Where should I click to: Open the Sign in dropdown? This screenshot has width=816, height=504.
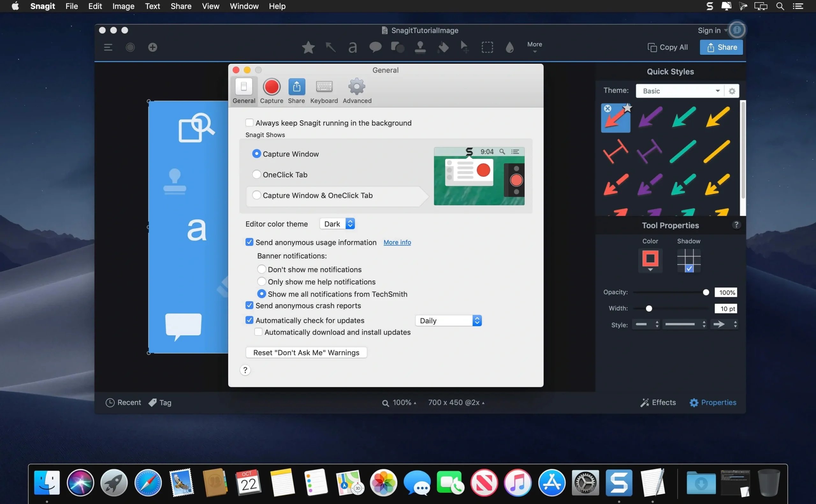coord(713,30)
